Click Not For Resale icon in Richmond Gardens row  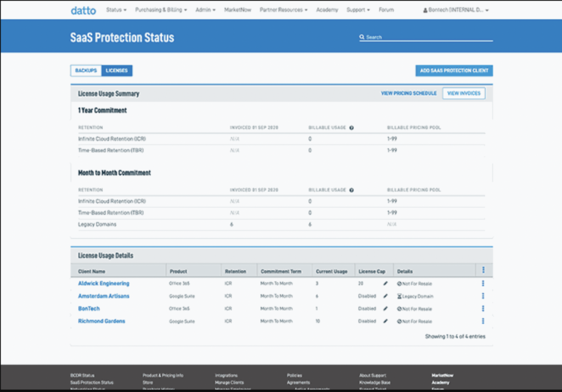[x=400, y=321]
